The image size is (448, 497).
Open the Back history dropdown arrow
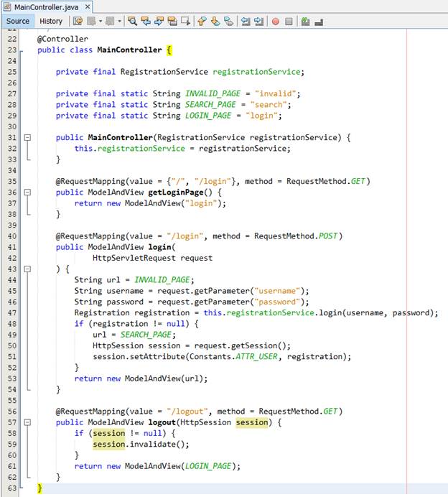[101, 22]
